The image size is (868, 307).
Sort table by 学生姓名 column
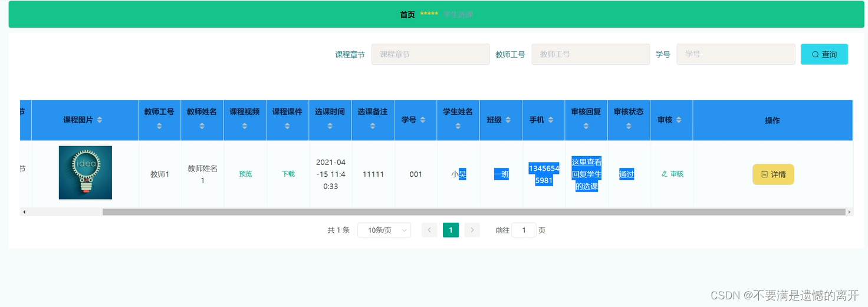[x=458, y=126]
